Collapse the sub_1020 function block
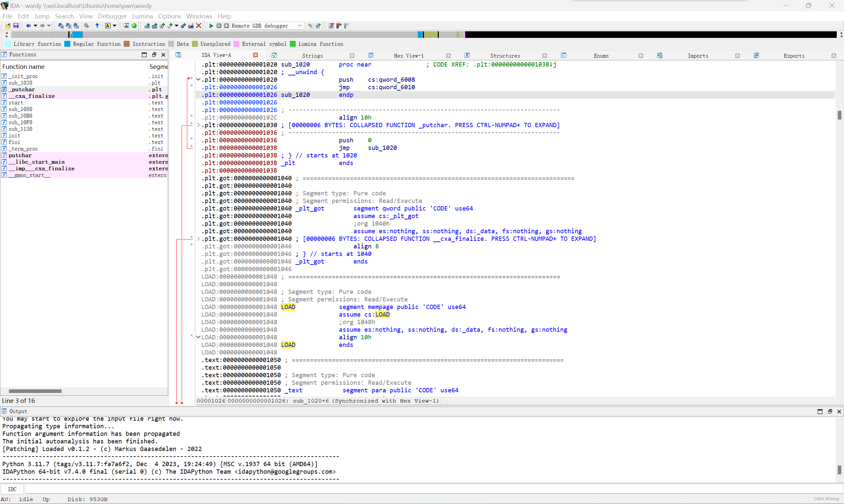 (x=198, y=79)
